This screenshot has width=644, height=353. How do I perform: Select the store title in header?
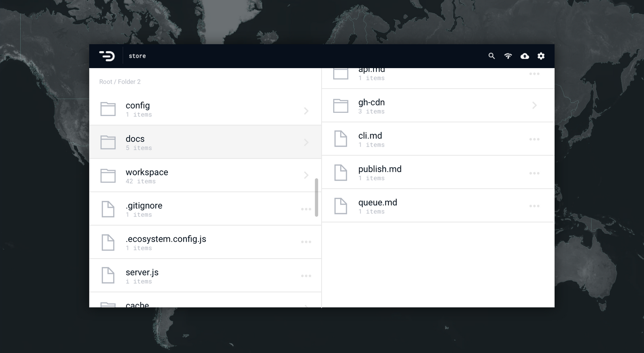pyautogui.click(x=137, y=56)
